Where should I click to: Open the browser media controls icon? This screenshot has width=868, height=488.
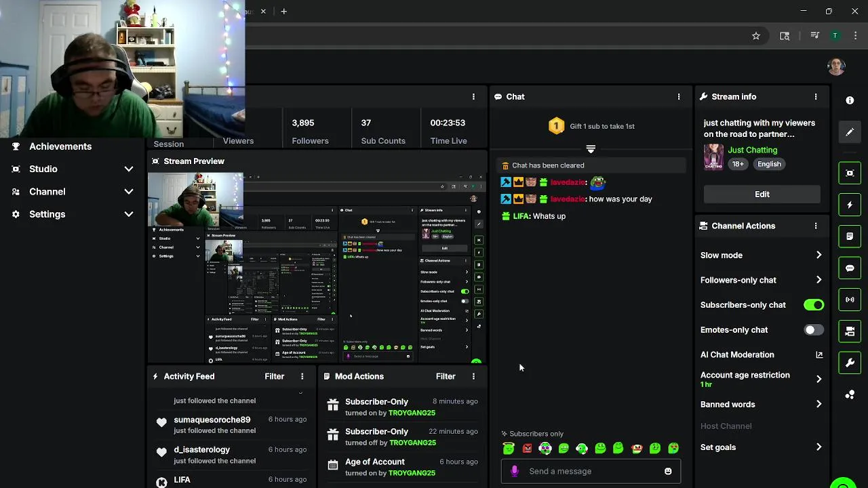click(x=814, y=36)
